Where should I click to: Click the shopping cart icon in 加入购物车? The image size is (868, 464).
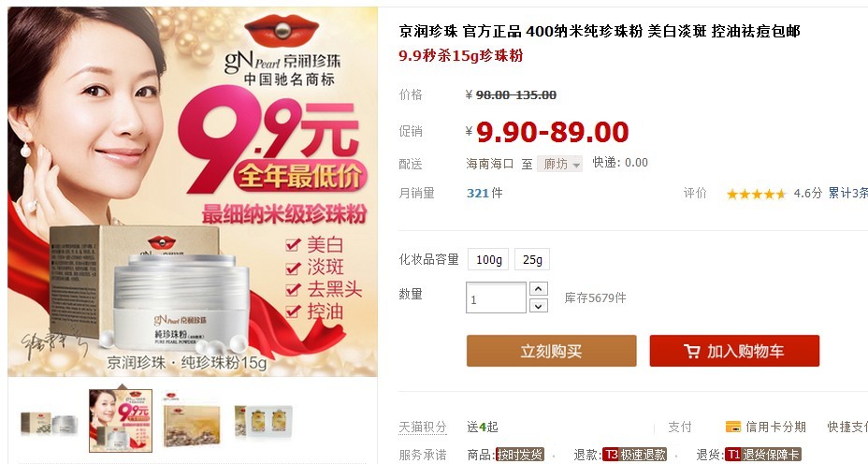(692, 351)
